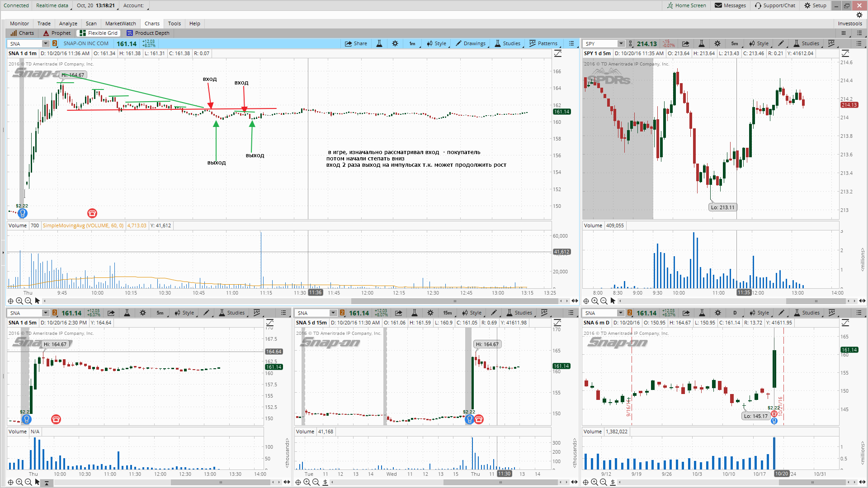Select the pointer cursor tool under main SNA chart

pyautogui.click(x=38, y=301)
